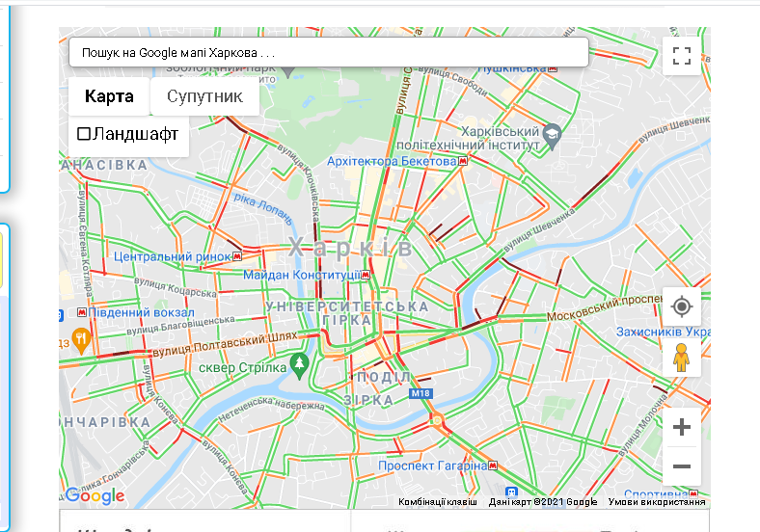The height and width of the screenshot is (532, 760).
Task: Click the вулиця Клочківська label
Action: (300, 183)
